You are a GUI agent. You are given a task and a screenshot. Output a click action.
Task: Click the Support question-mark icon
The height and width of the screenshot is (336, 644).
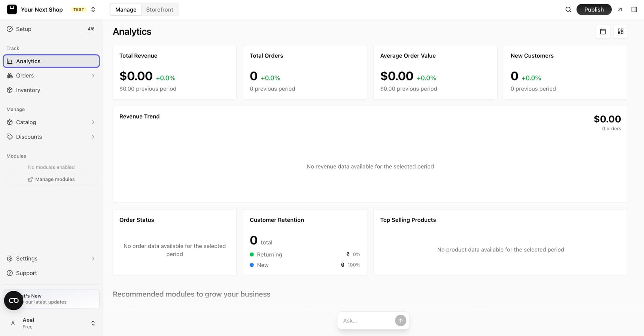click(10, 273)
